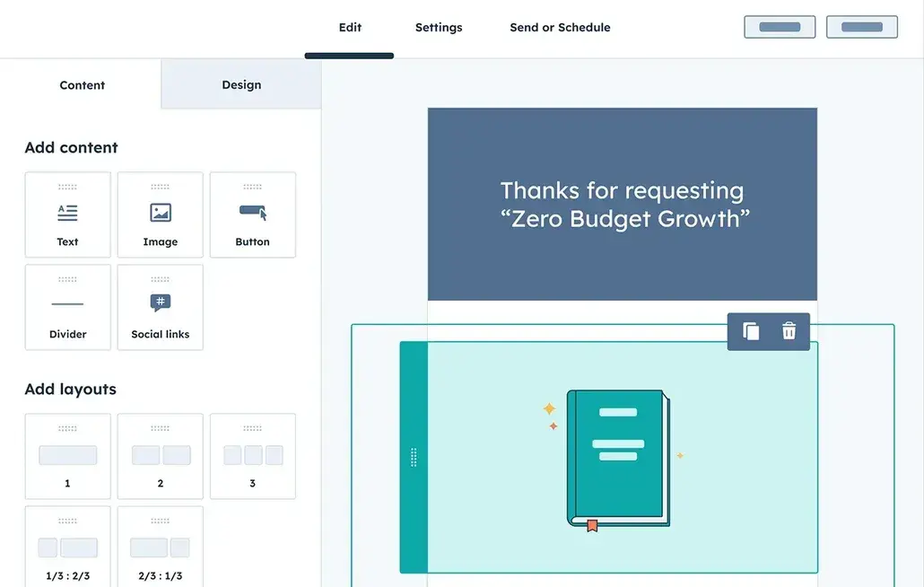Image resolution: width=924 pixels, height=587 pixels.
Task: Click the module drag handle dots
Action: click(414, 457)
